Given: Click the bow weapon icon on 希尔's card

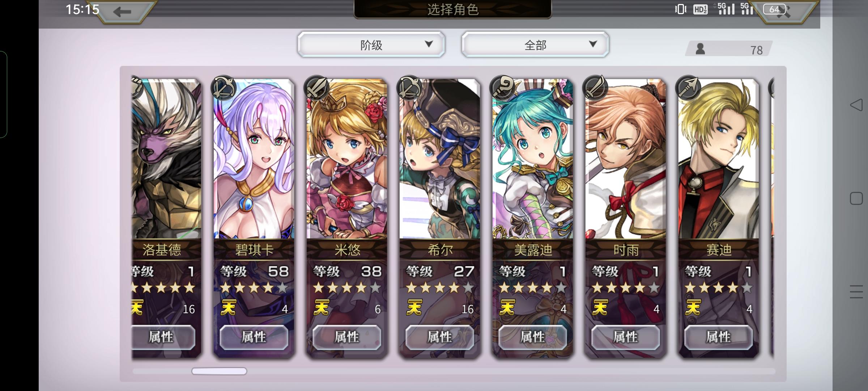Looking at the screenshot, I should coord(409,88).
